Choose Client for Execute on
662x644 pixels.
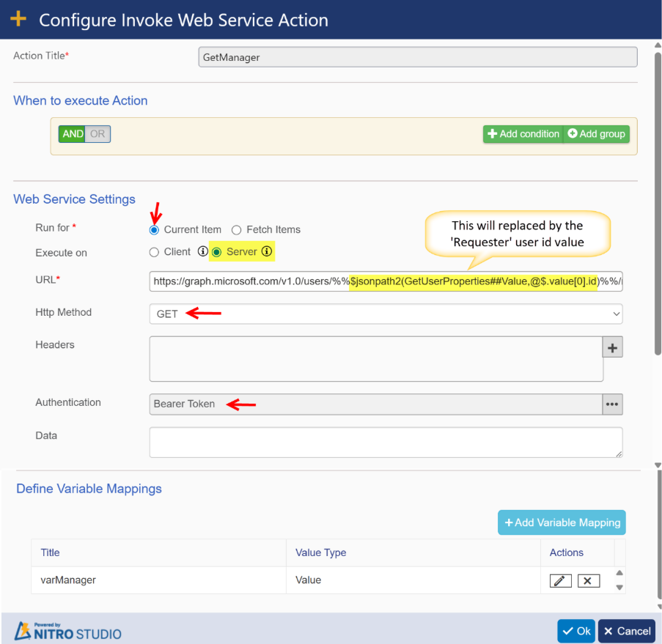(x=154, y=252)
